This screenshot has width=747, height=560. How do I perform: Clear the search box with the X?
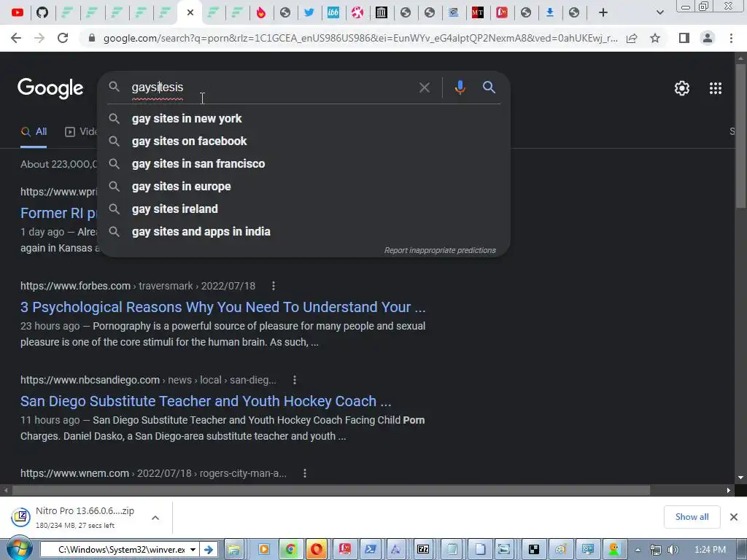tap(424, 87)
